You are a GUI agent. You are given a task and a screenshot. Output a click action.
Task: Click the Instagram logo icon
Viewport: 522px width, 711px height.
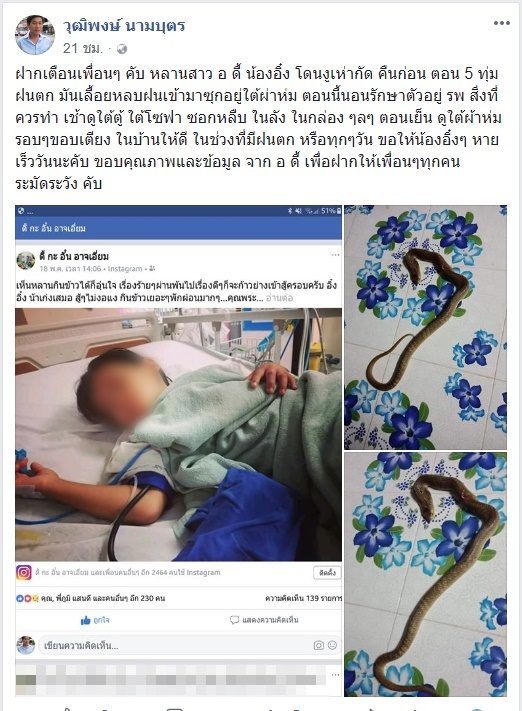tap(24, 572)
